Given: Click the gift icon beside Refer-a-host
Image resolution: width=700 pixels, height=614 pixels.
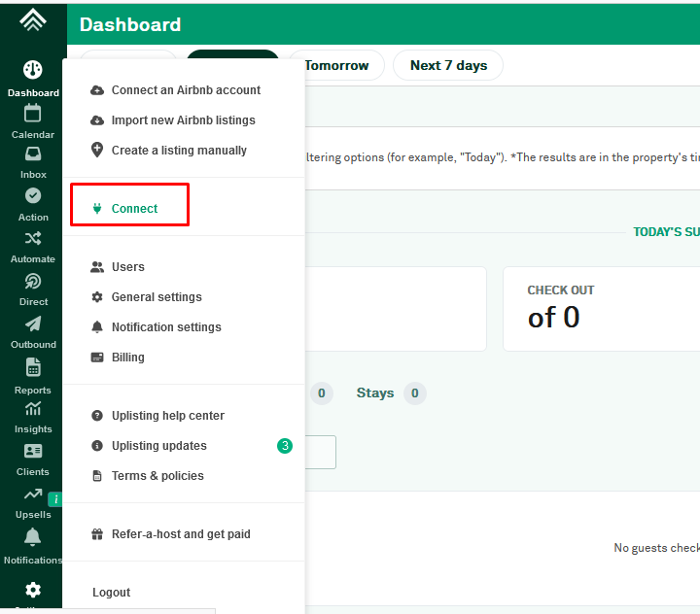Looking at the screenshot, I should pyautogui.click(x=97, y=534).
